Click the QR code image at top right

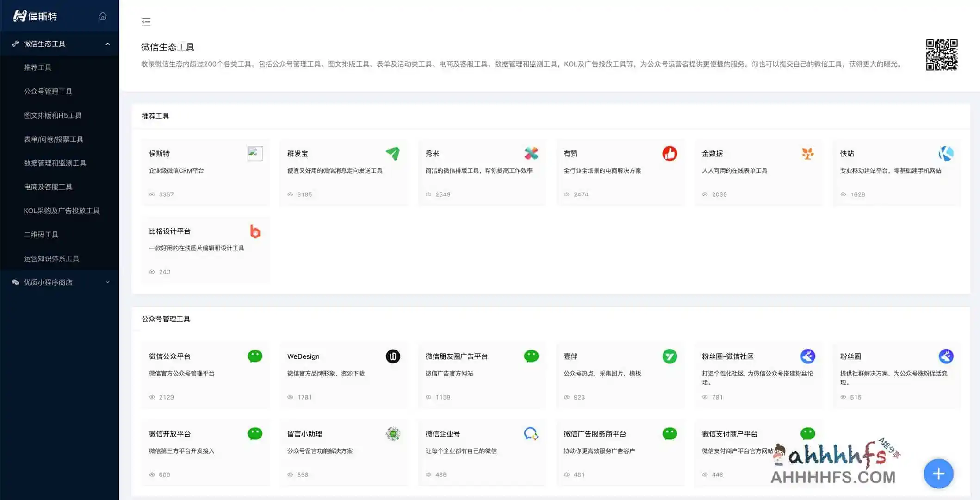pos(941,55)
